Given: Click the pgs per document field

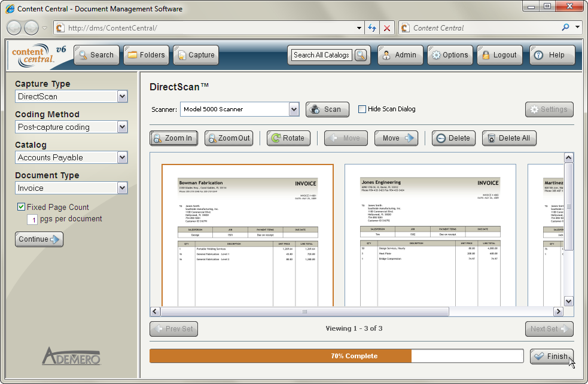Looking at the screenshot, I should [32, 220].
